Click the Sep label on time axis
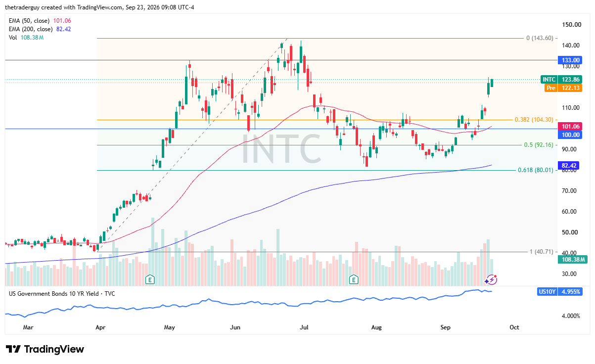This screenshot has height=364, width=595. 445,327
